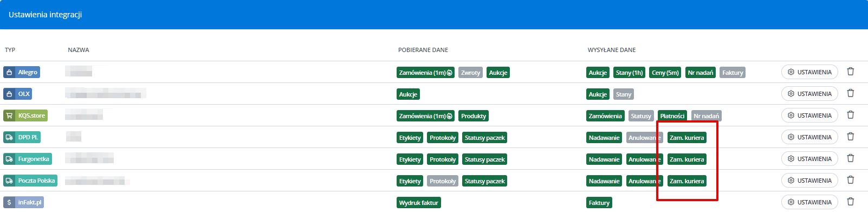Screen dimensions: 868x212
Task: Click trash icon in Furgonetka row
Action: tap(850, 158)
